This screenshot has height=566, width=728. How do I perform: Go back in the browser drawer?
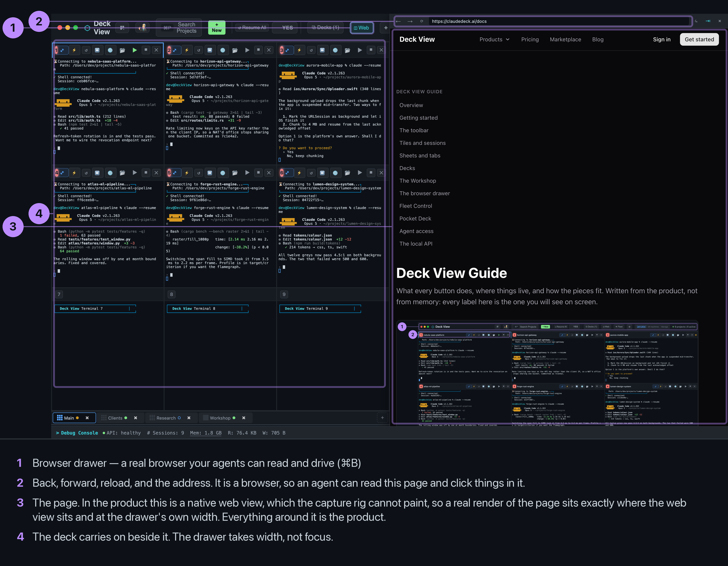[x=398, y=21]
